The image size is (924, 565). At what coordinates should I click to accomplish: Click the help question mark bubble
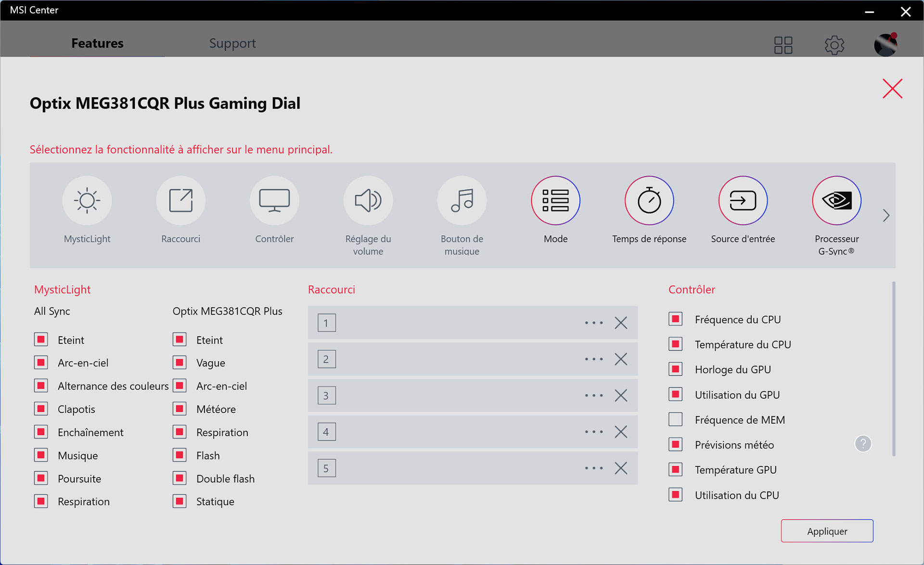tap(863, 444)
